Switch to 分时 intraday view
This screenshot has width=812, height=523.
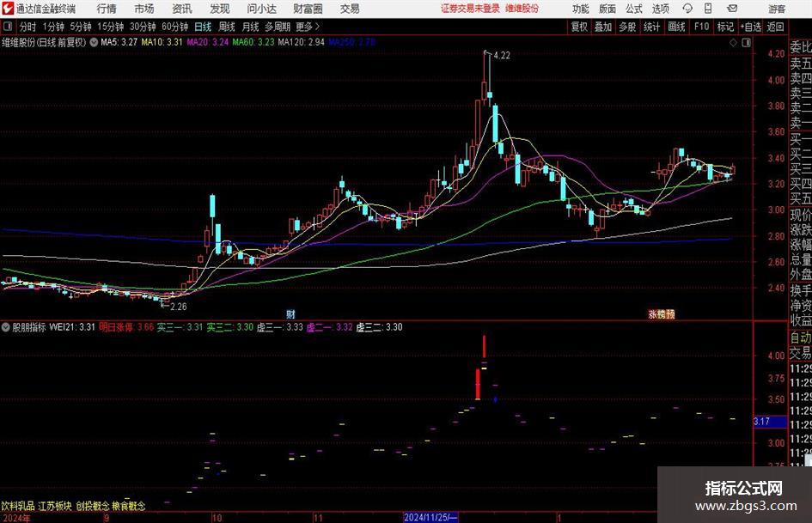click(x=27, y=27)
